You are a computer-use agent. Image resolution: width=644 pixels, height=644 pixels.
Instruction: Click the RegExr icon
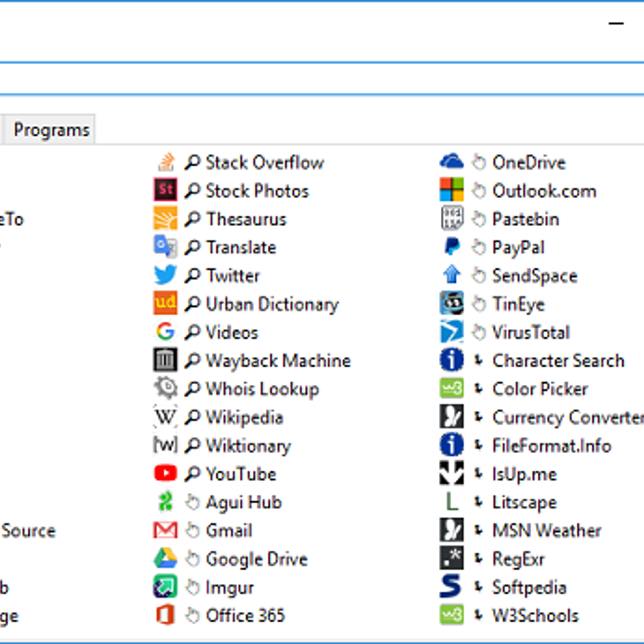[452, 558]
